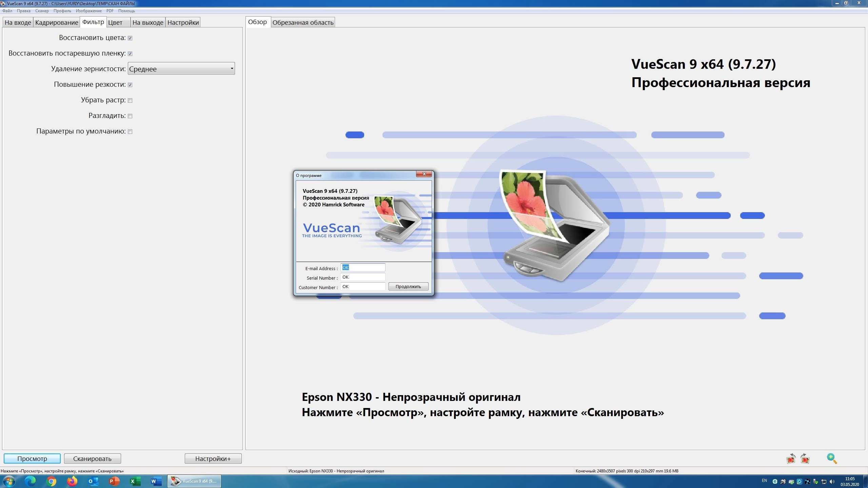This screenshot has height=488, width=868.
Task: Switch to Обрезанная область tab
Action: point(303,22)
